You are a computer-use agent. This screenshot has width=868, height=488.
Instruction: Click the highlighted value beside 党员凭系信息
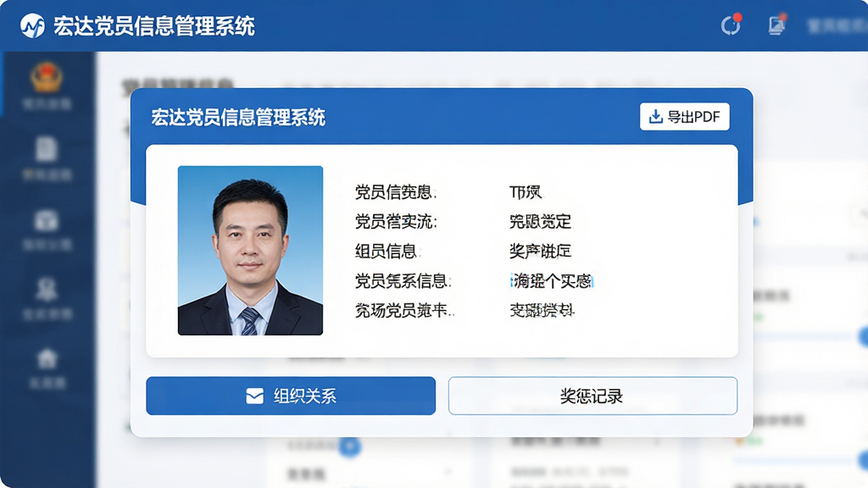coord(552,281)
